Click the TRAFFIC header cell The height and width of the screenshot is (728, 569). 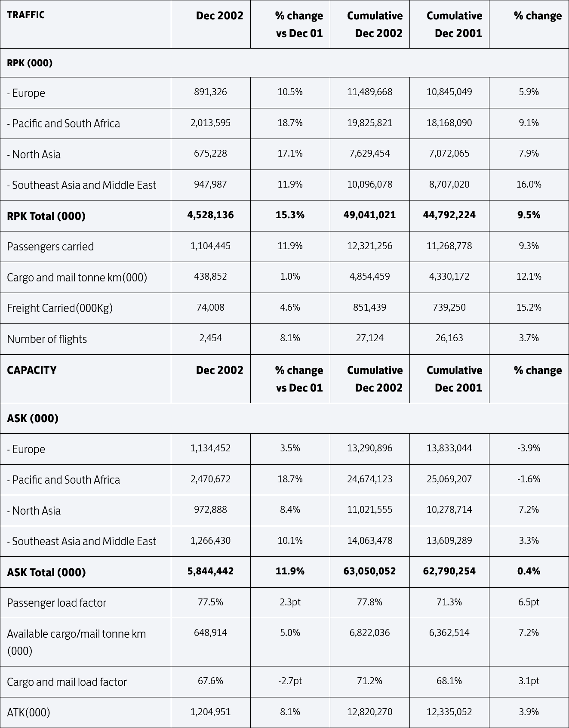pyautogui.click(x=86, y=24)
